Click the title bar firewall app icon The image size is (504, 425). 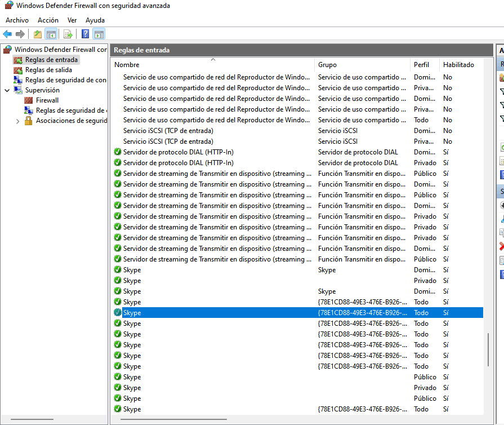[x=9, y=5]
